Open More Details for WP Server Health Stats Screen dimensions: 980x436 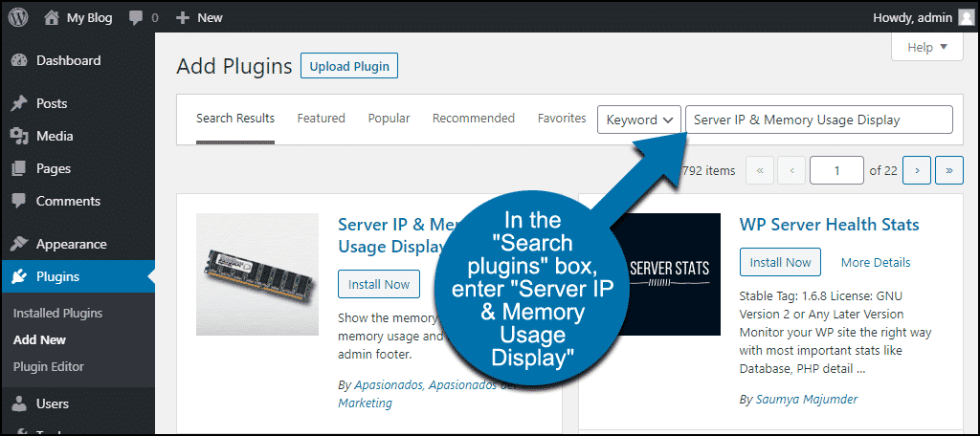click(876, 262)
